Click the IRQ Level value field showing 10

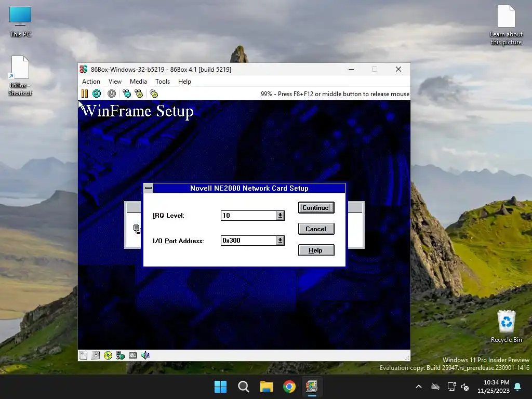(248, 216)
